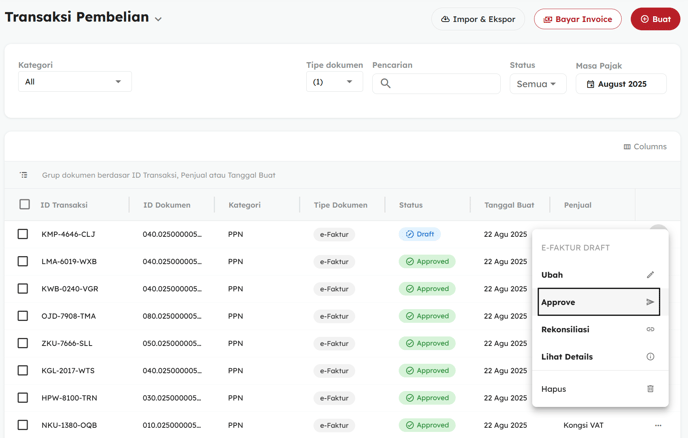
Task: Sort by Penjual column header
Action: coord(577,205)
